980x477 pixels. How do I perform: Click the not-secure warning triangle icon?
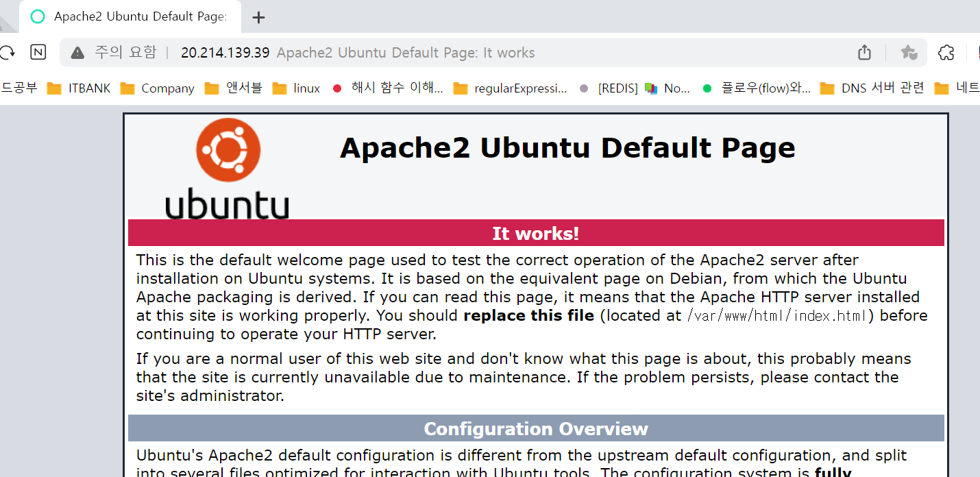77,53
